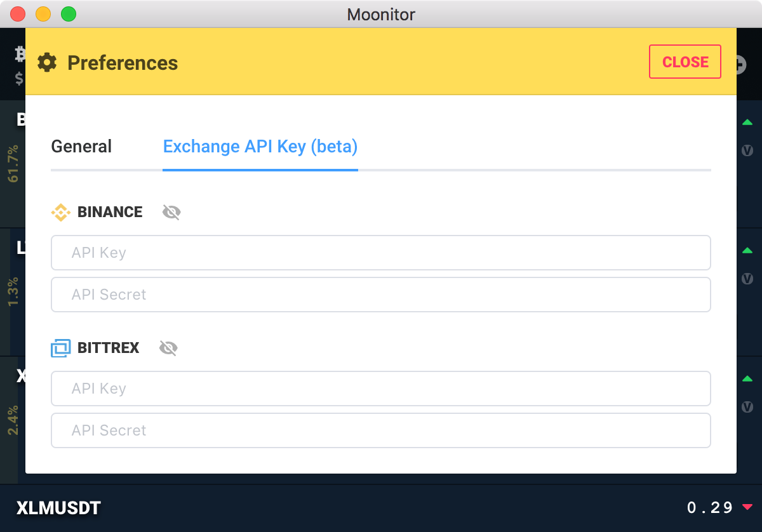This screenshot has height=532, width=762.
Task: Click the Binance logo icon
Action: [61, 212]
